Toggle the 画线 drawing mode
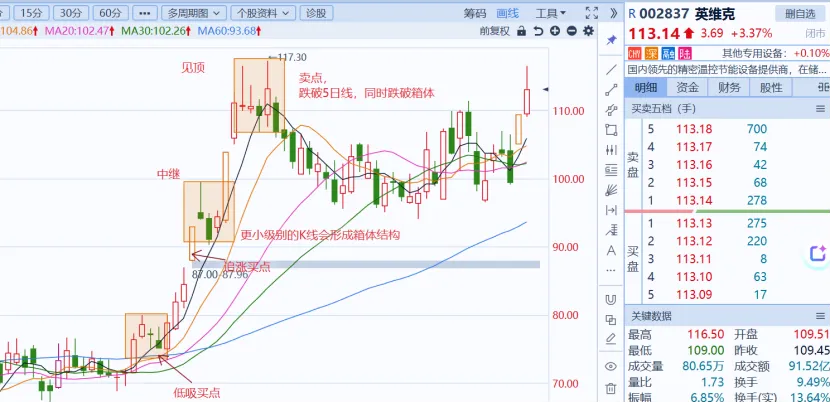The height and width of the screenshot is (403, 831). click(508, 13)
